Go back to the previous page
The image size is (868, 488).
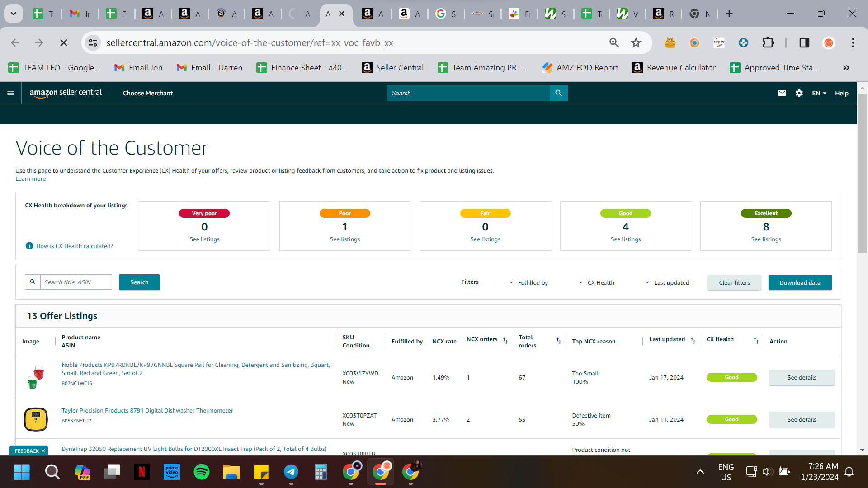[15, 42]
